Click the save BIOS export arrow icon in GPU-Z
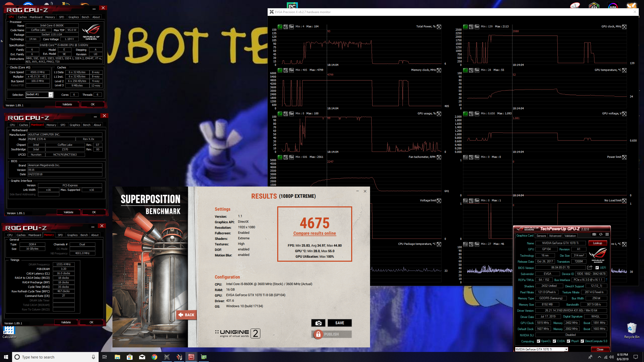Image resolution: width=644 pixels, height=362 pixels. (590, 267)
